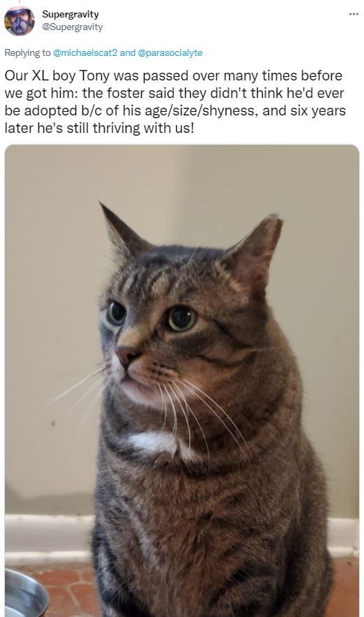This screenshot has height=617, width=364.
Task: Visit the @parasocialyte profile link
Action: (x=170, y=52)
